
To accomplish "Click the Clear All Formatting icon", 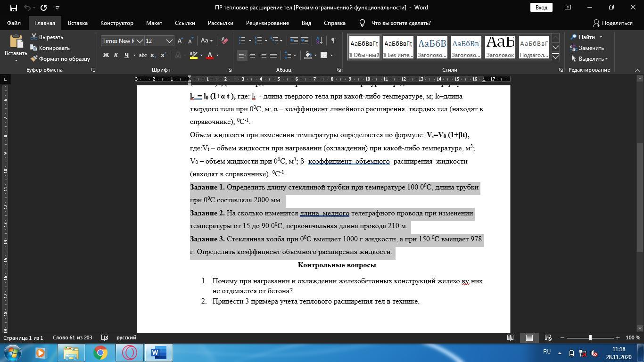I will click(225, 41).
